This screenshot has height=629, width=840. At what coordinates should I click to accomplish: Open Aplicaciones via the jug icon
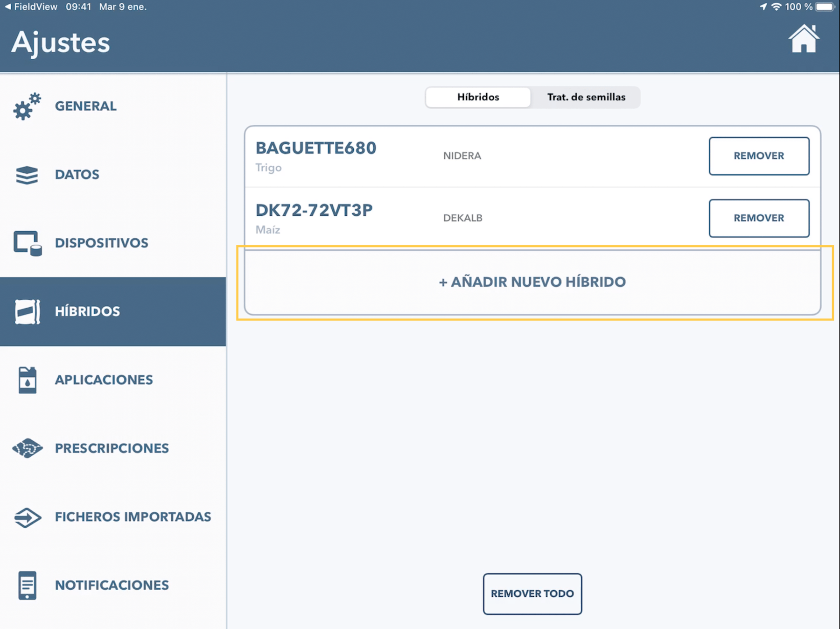point(27,380)
